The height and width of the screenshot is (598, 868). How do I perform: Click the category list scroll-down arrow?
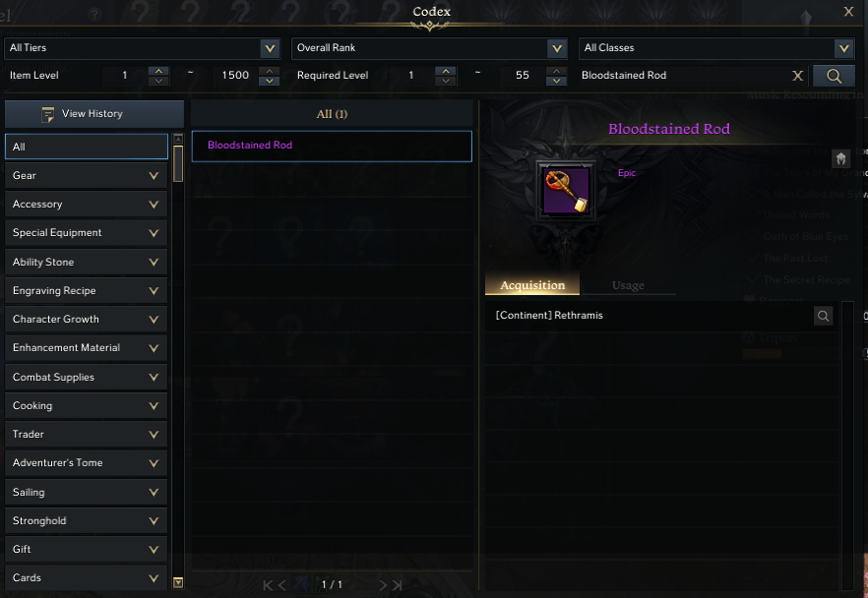click(x=178, y=582)
